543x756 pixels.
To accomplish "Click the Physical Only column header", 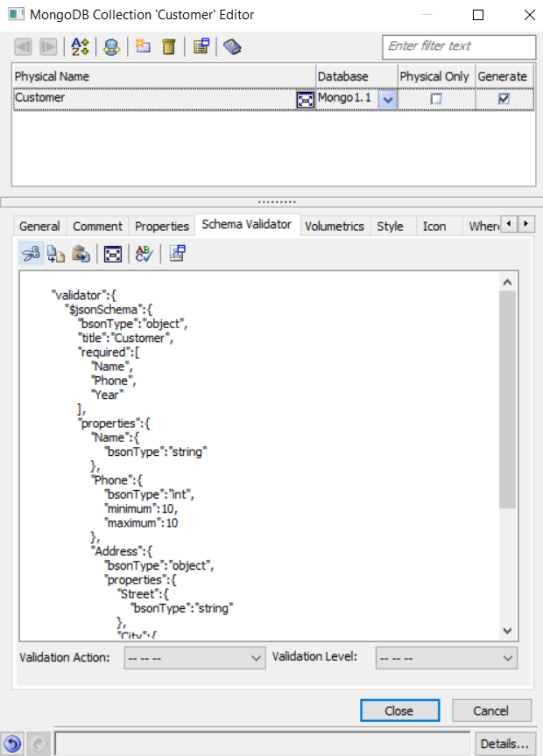I will click(436, 76).
